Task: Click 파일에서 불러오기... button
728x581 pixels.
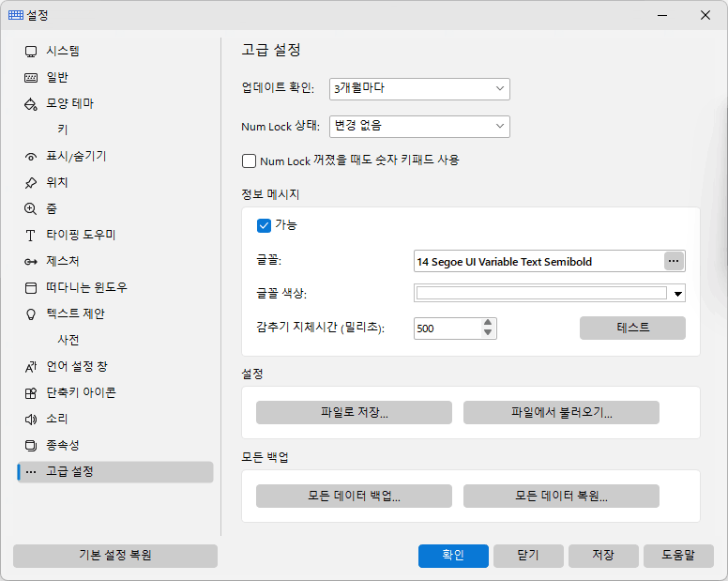Action: [561, 412]
